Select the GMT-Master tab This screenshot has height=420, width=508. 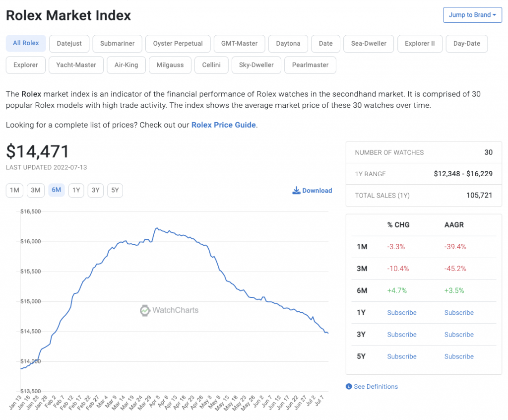click(240, 44)
